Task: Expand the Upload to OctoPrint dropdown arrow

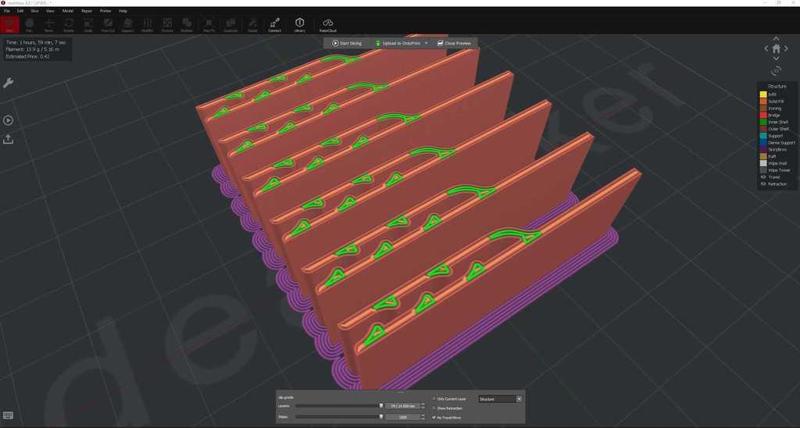Action: [x=426, y=43]
